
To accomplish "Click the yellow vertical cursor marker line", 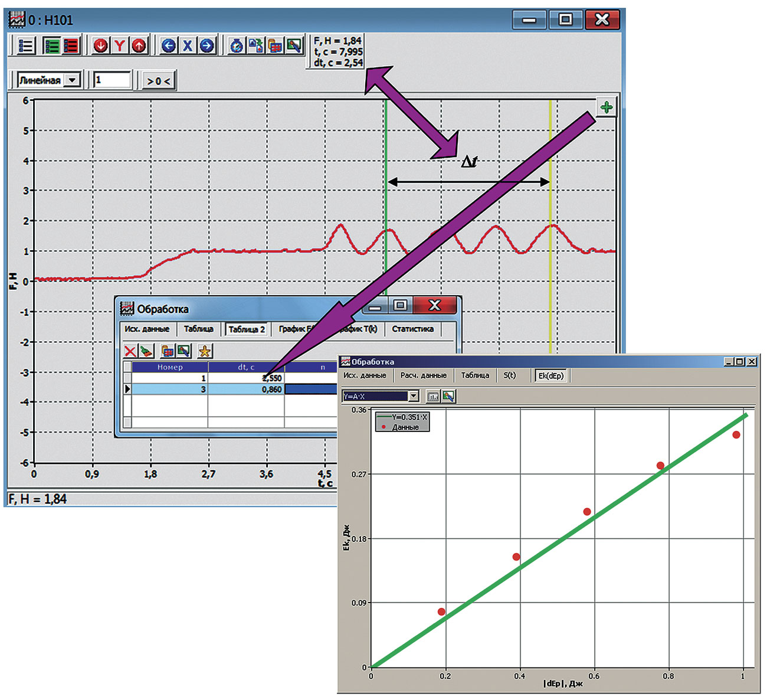I will (x=550, y=148).
